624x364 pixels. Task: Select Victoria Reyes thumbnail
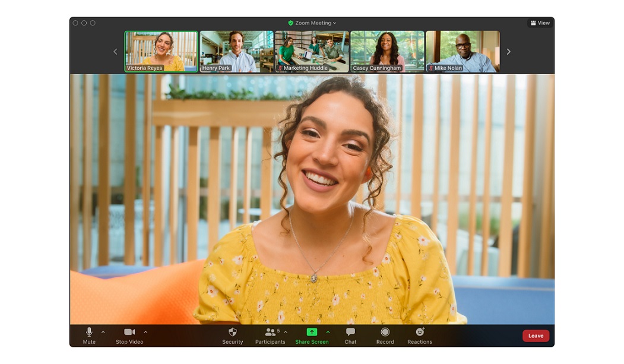pyautogui.click(x=161, y=52)
